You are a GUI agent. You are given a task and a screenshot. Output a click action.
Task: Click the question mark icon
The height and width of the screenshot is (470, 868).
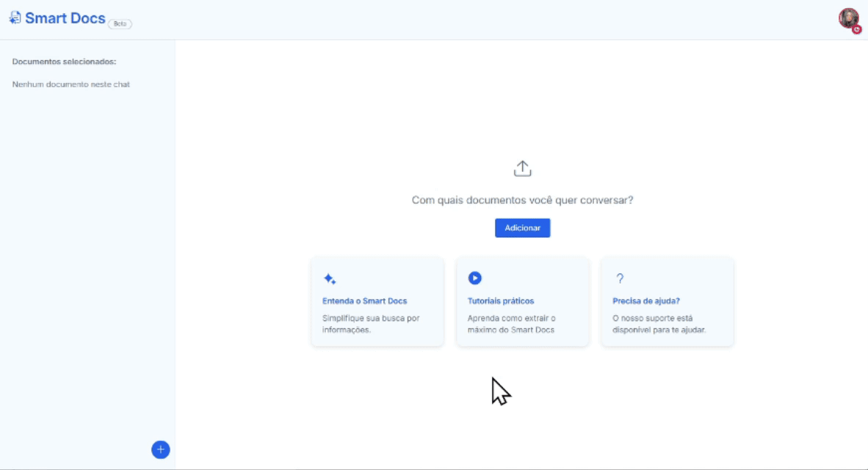click(620, 278)
